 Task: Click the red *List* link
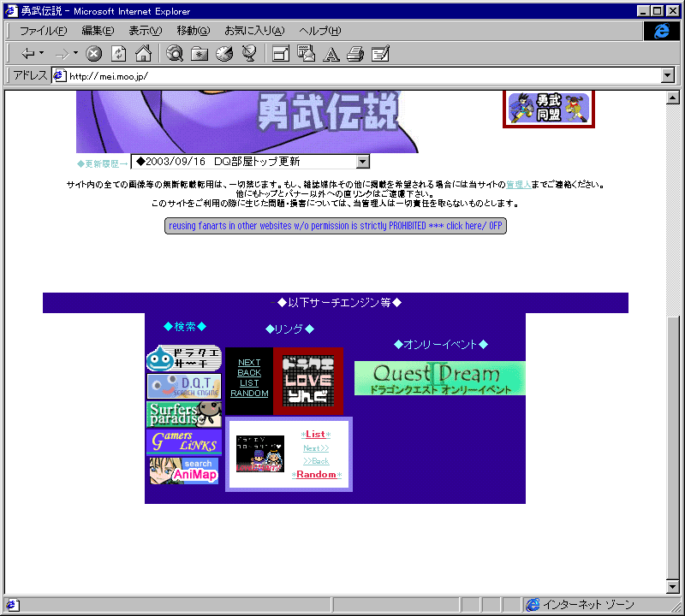[x=315, y=435]
